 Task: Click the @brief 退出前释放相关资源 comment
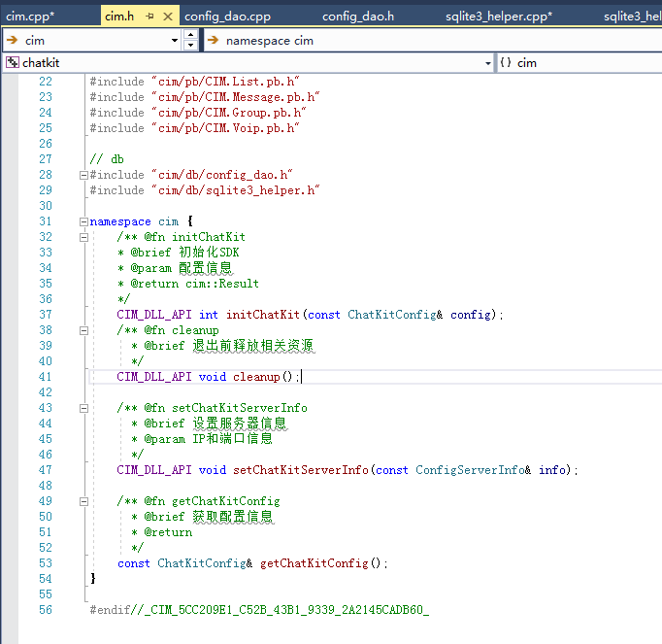click(222, 346)
